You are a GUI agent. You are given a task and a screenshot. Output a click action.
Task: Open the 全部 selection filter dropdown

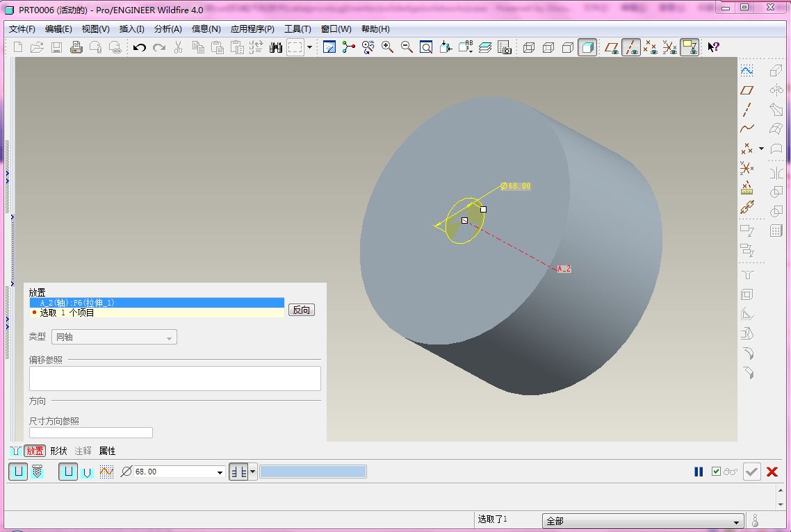click(x=643, y=520)
